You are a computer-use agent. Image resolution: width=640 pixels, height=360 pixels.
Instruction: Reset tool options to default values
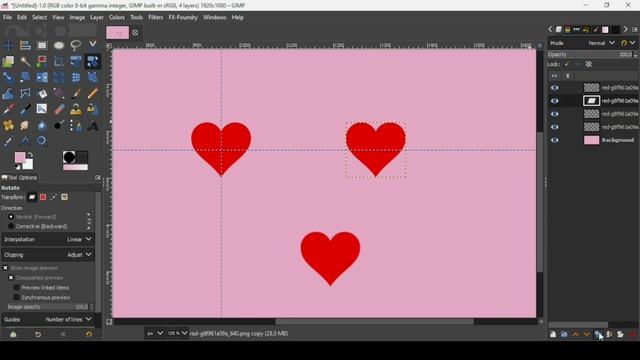[89, 334]
